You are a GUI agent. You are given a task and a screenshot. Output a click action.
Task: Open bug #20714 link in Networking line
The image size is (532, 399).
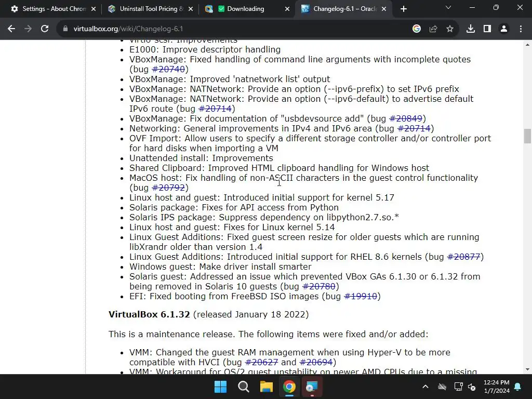pyautogui.click(x=414, y=128)
